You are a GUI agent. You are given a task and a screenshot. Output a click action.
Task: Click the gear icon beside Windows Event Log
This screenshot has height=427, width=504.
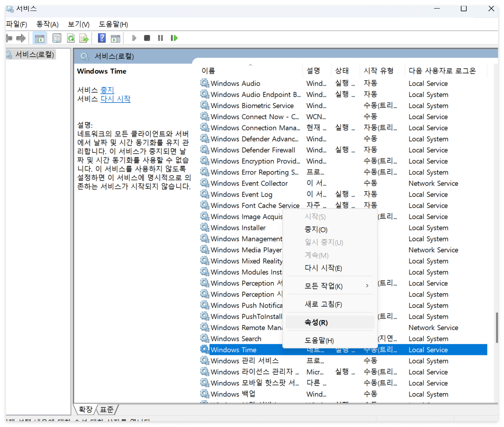(205, 194)
